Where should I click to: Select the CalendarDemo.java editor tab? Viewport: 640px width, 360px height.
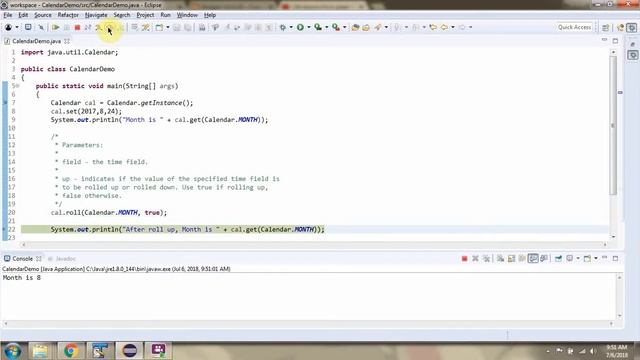click(36, 41)
